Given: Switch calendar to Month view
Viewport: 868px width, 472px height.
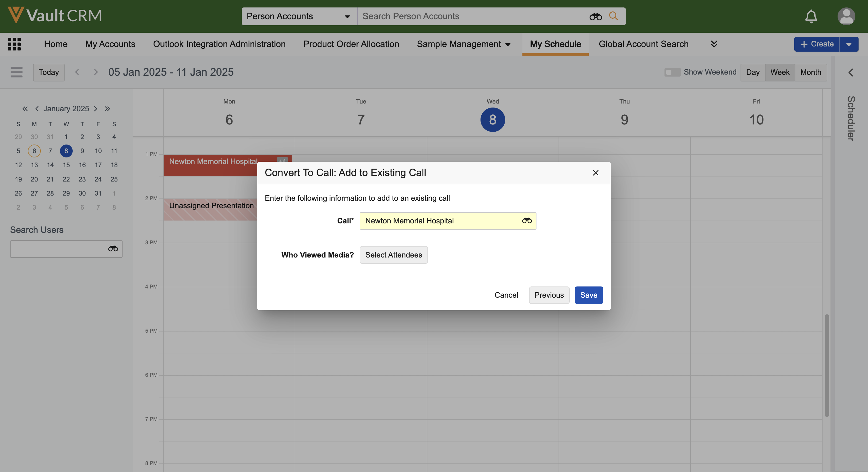Looking at the screenshot, I should [810, 72].
